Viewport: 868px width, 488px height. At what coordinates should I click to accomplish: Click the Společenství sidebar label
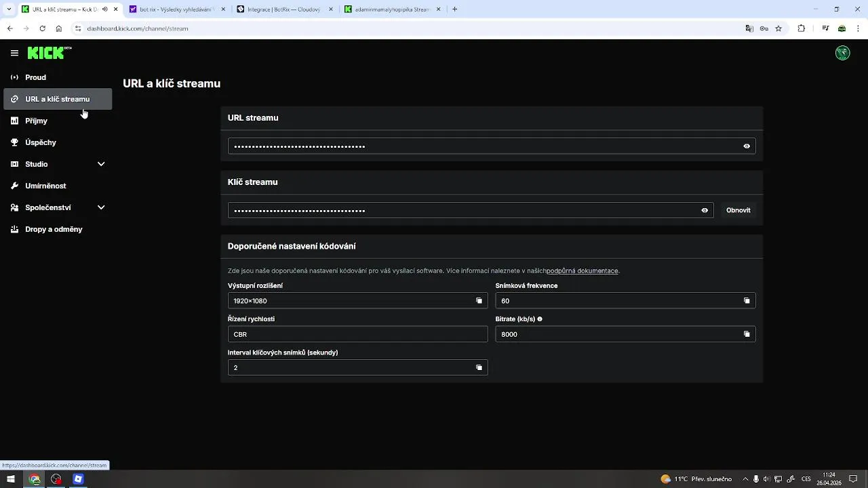[48, 207]
